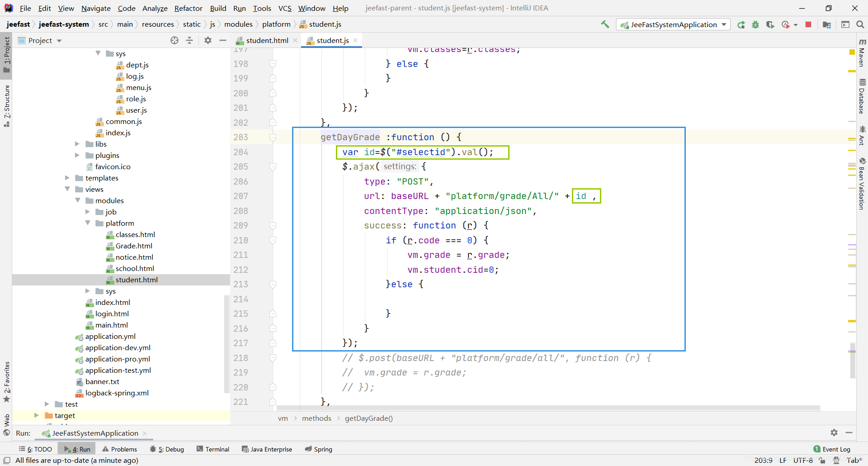Toggle code folding at line 203
This screenshot has width=868, height=466.
[x=273, y=137]
